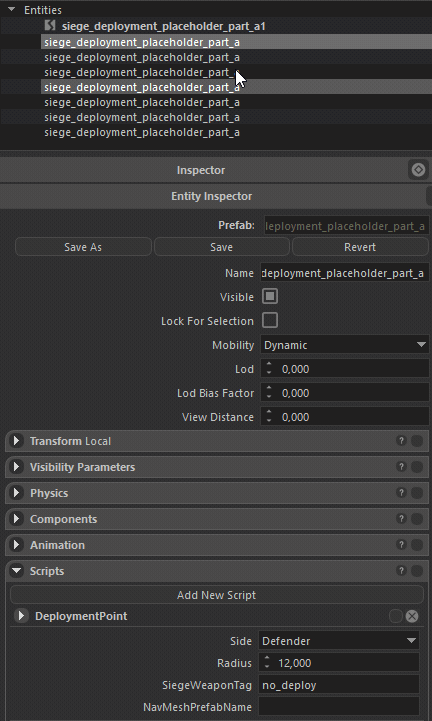Open help for the Components section

click(401, 519)
